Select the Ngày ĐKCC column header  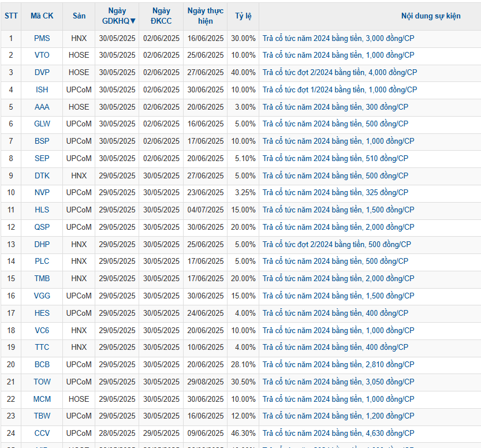[161, 16]
